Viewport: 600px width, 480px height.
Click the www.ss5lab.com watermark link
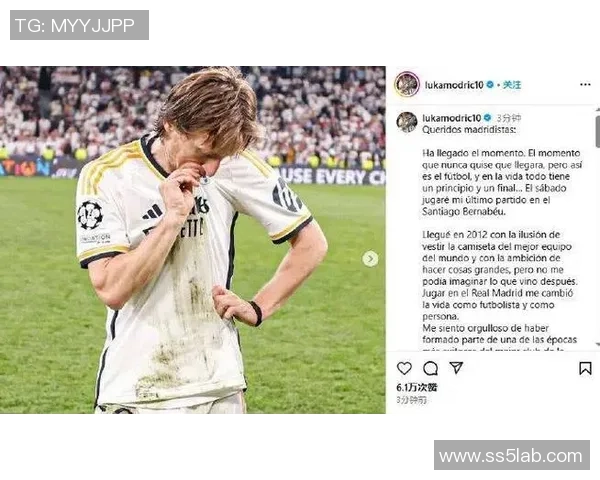[512, 455]
